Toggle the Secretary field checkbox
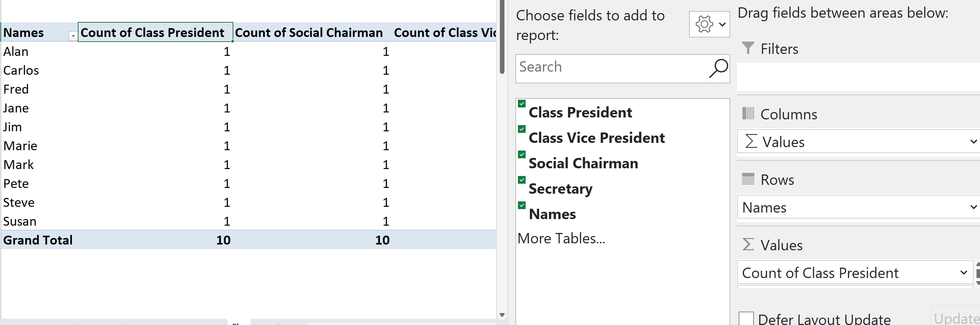Viewport: 980px width, 325px height. [522, 180]
